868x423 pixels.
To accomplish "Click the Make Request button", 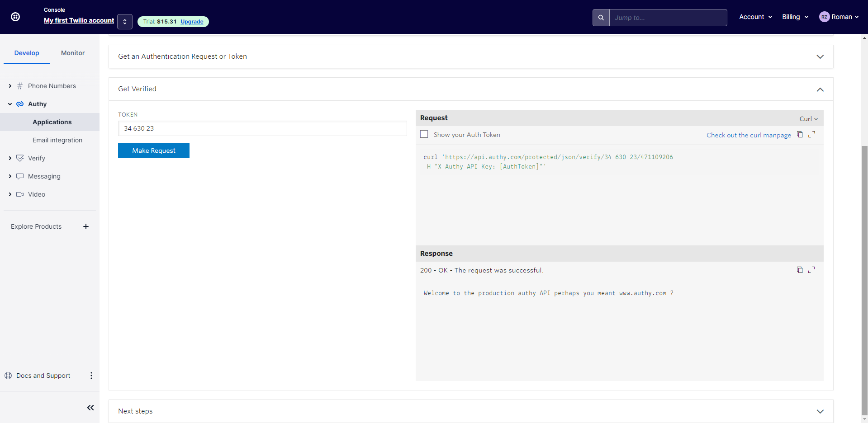I will click(154, 150).
